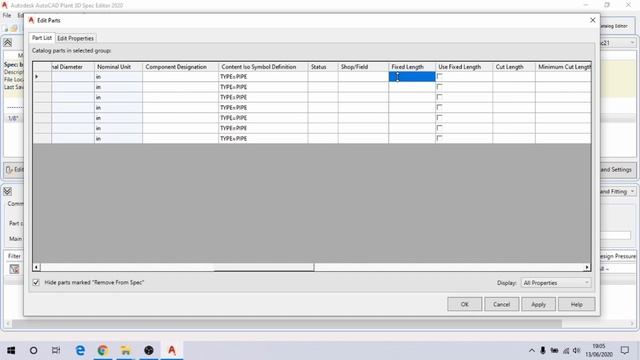Click the filter icon in Spec Editor
640x360 pixels.
[14, 269]
